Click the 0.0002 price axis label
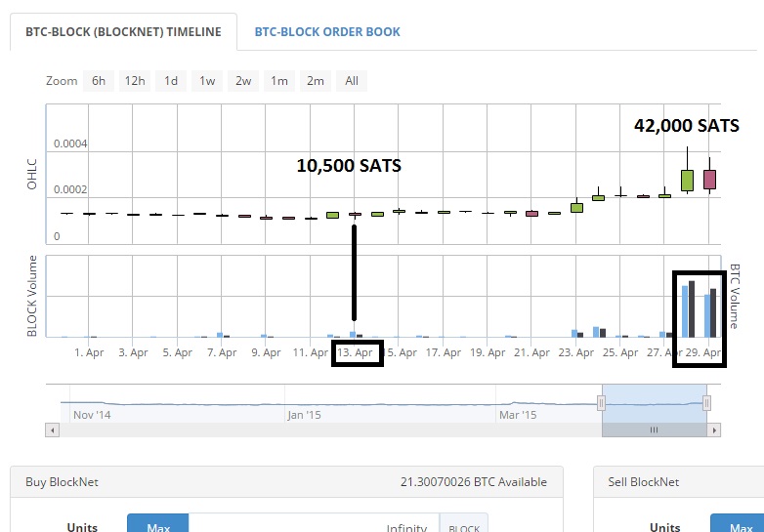 (x=70, y=189)
